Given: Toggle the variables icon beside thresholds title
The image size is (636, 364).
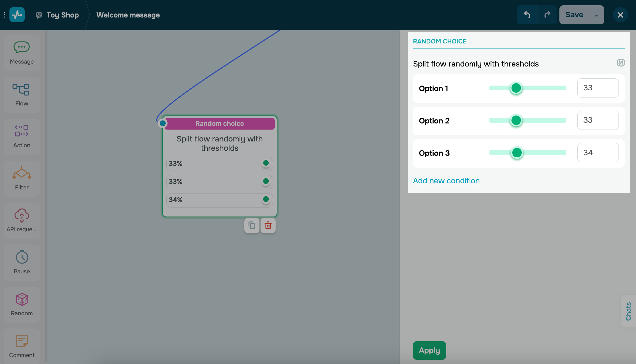Looking at the screenshot, I should pos(621,63).
